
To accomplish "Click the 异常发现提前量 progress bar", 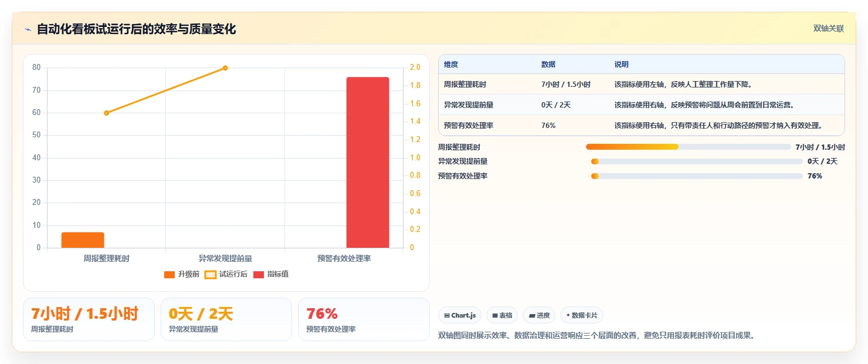I will [x=697, y=161].
